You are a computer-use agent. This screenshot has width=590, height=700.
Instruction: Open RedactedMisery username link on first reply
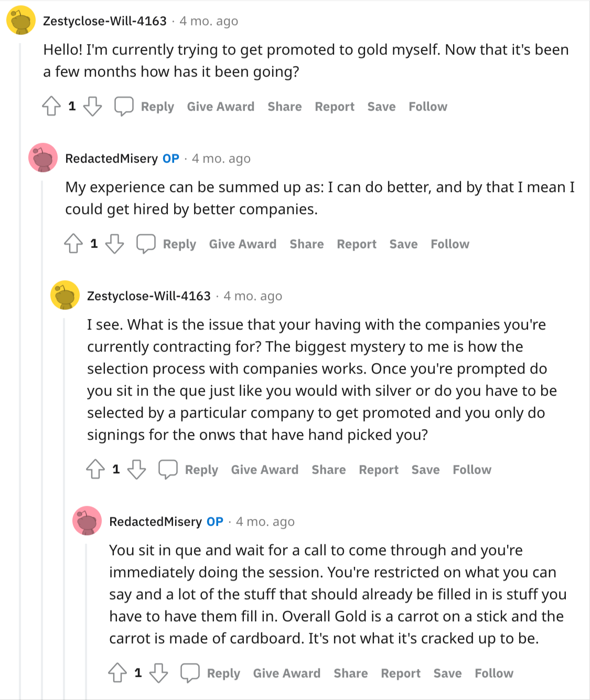[x=111, y=158]
